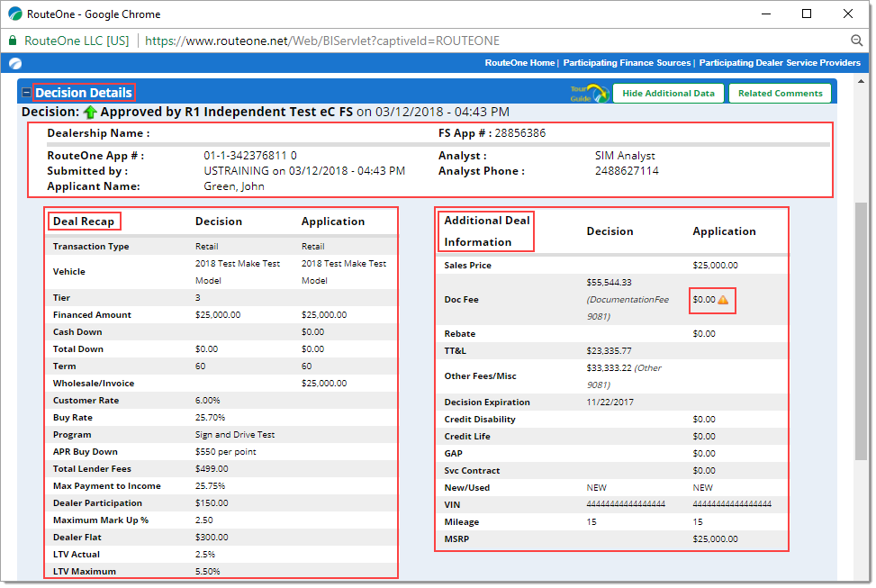This screenshot has height=588, width=876.
Task: Open Participating Dealer Service Providers link
Action: 780,63
